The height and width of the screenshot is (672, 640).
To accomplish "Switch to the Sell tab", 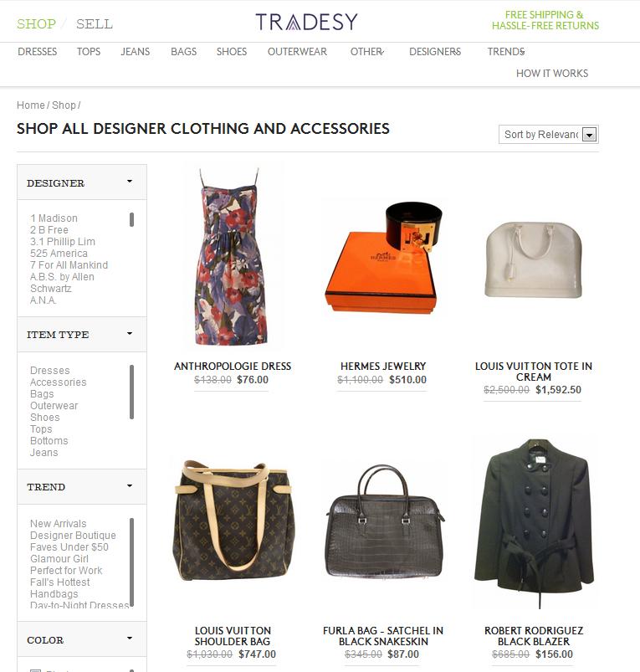I will 95,24.
